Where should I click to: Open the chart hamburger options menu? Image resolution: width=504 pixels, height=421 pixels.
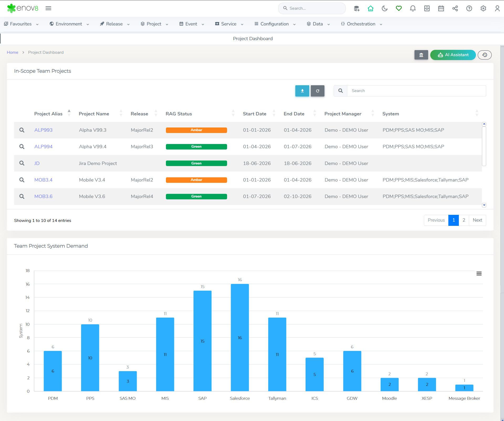479,274
